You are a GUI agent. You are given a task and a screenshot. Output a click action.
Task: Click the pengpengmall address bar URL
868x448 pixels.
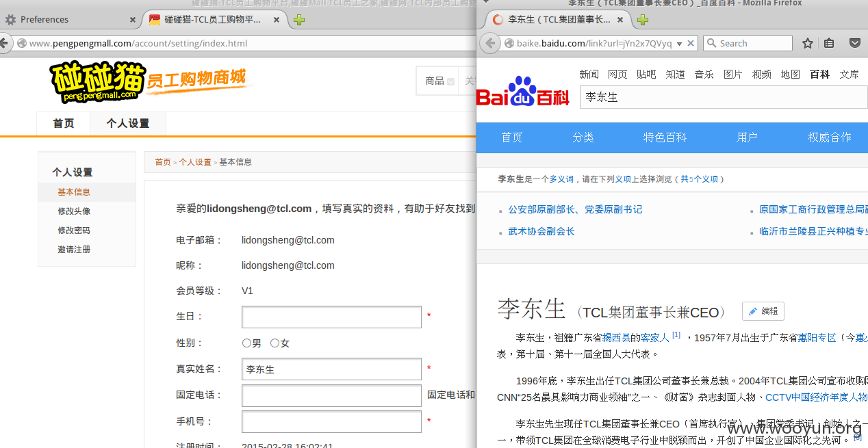coord(138,43)
